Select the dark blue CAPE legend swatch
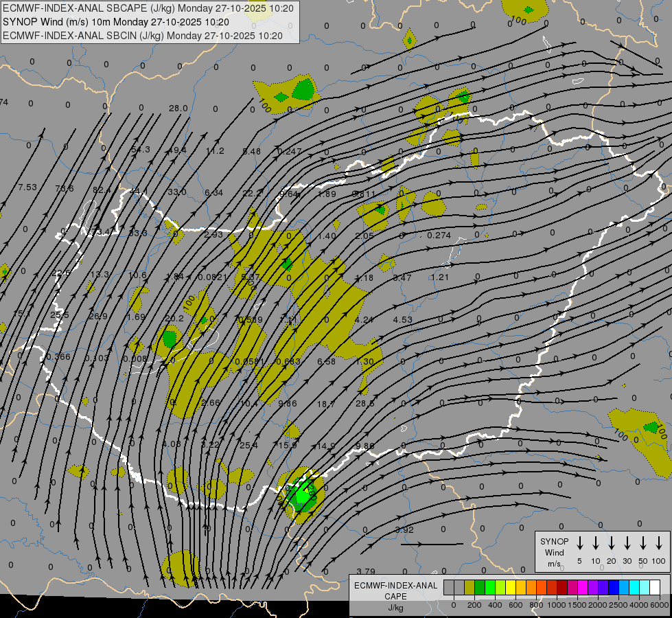The image size is (672, 618). tap(613, 588)
